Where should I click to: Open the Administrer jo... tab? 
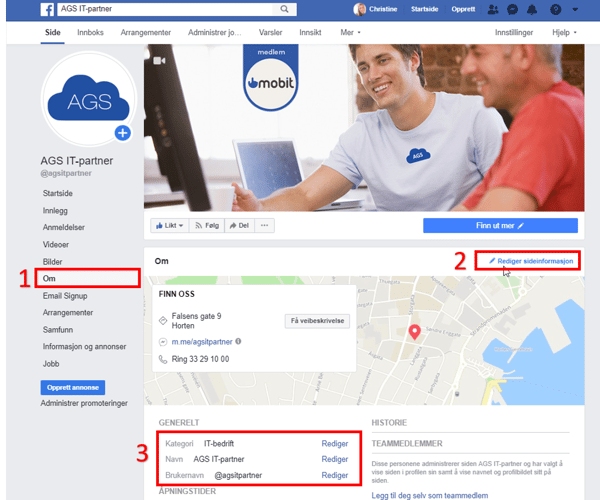pos(215,33)
